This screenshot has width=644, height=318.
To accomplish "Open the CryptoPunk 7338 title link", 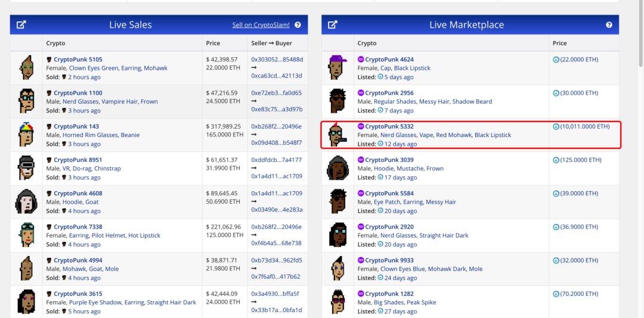I will [x=78, y=227].
